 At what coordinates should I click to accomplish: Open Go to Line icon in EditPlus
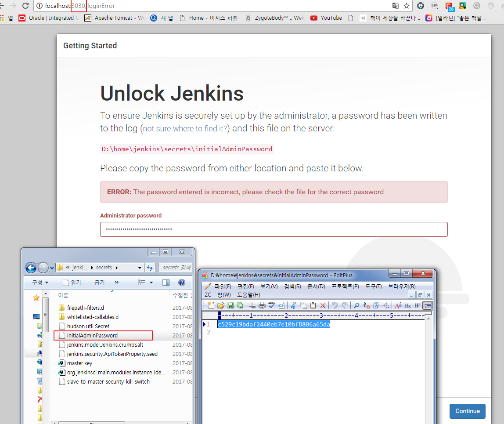(386, 306)
